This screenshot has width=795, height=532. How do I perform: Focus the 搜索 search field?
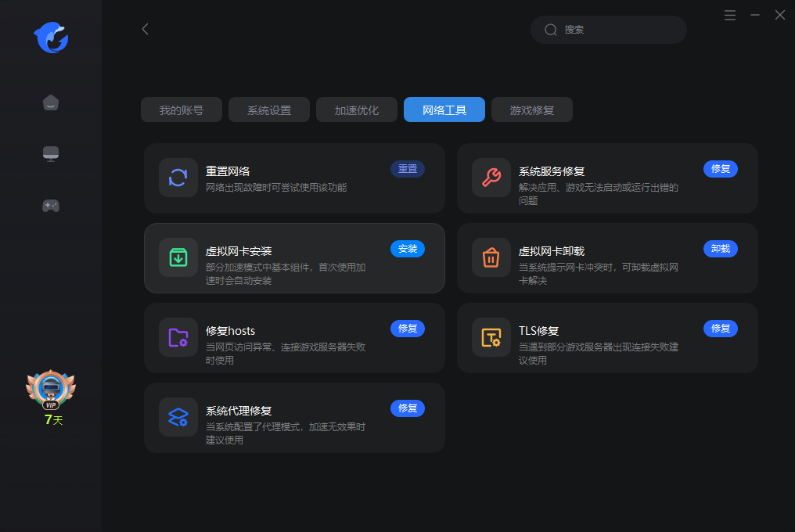pyautogui.click(x=618, y=30)
